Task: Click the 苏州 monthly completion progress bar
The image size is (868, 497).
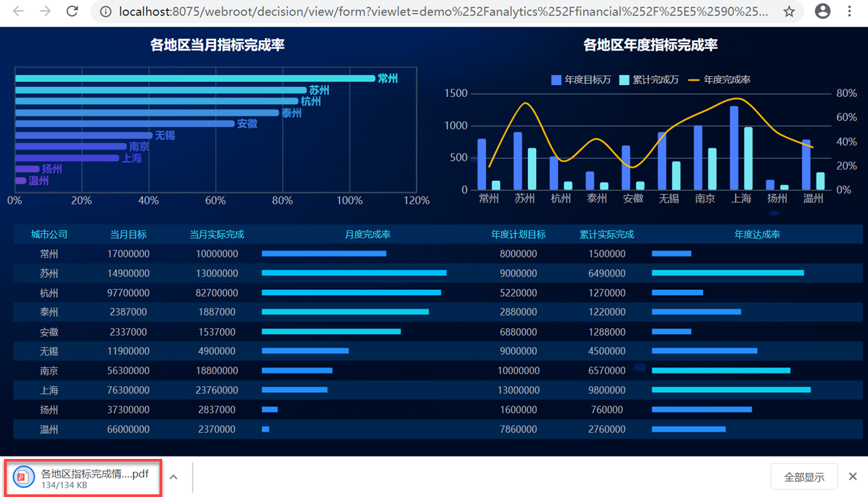Action: (354, 273)
